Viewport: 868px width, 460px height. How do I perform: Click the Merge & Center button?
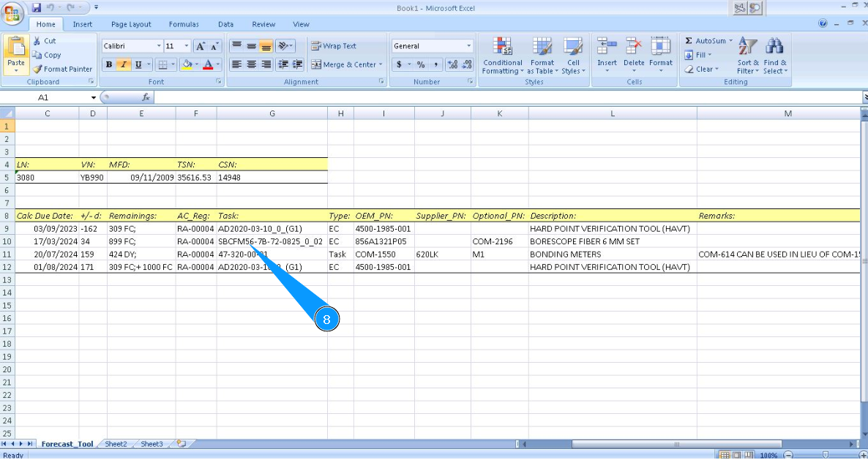pos(347,64)
